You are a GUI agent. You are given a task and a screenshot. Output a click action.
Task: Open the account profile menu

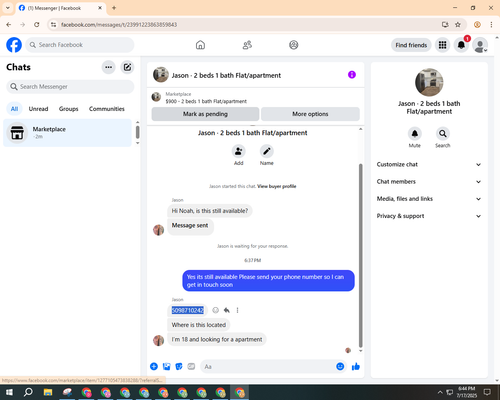click(480, 45)
